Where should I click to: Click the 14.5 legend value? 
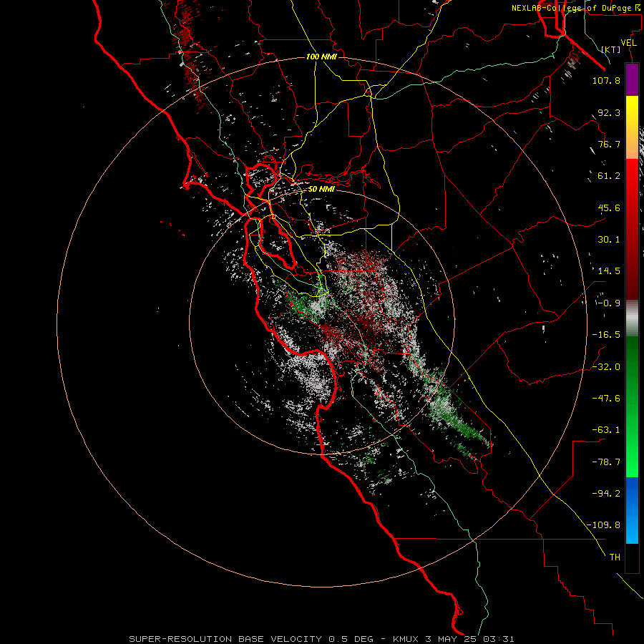(609, 271)
